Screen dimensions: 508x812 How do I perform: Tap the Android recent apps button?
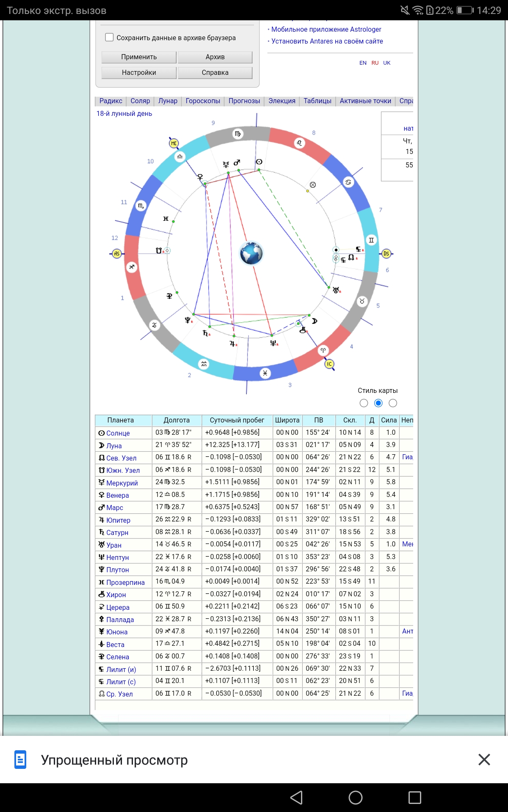415,798
